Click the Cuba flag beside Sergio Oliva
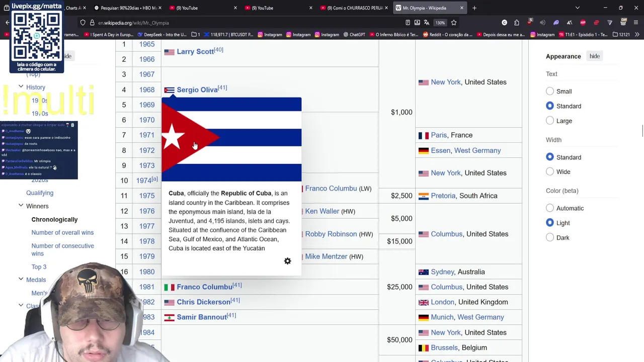The height and width of the screenshot is (362, 644). click(169, 90)
